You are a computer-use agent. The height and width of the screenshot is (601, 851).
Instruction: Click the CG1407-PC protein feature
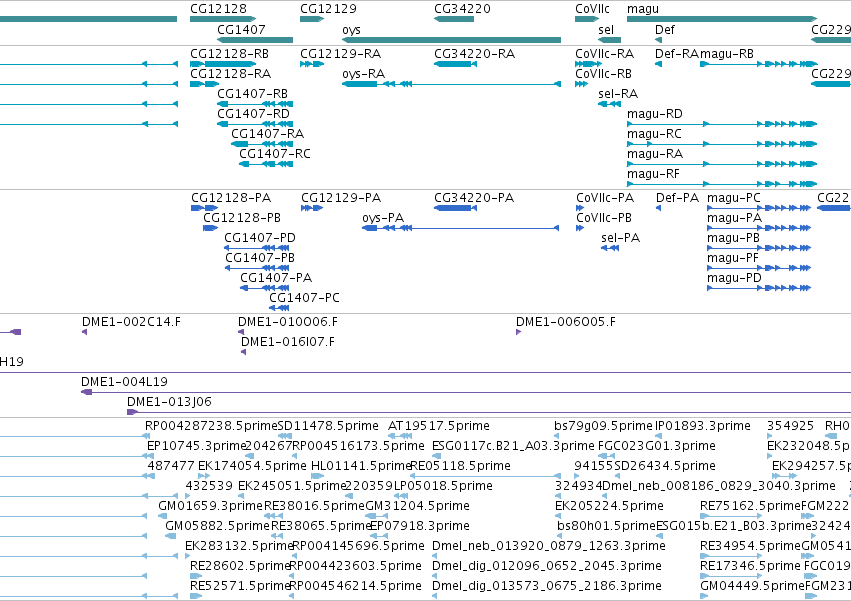pyautogui.click(x=279, y=308)
